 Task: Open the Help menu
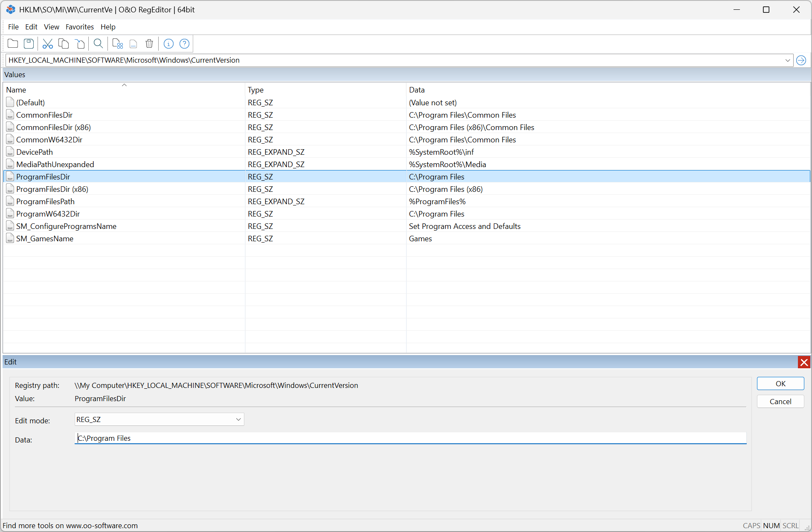(108, 27)
